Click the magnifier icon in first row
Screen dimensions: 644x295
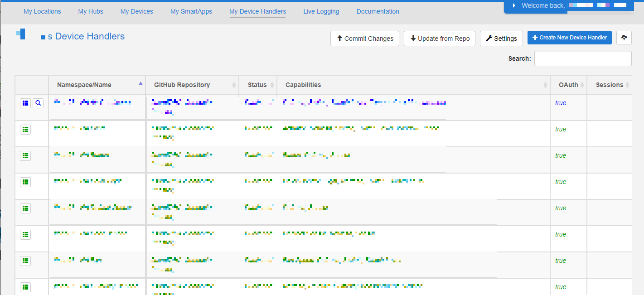click(38, 103)
